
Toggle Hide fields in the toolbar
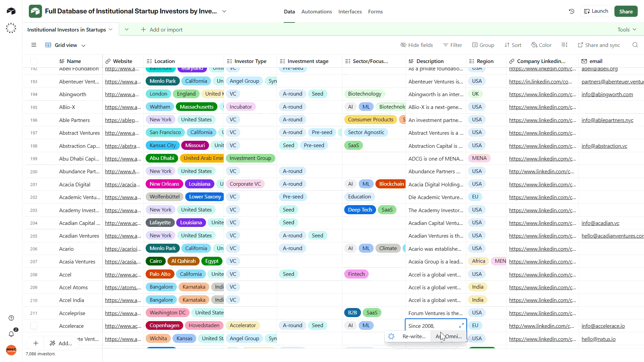417,45
